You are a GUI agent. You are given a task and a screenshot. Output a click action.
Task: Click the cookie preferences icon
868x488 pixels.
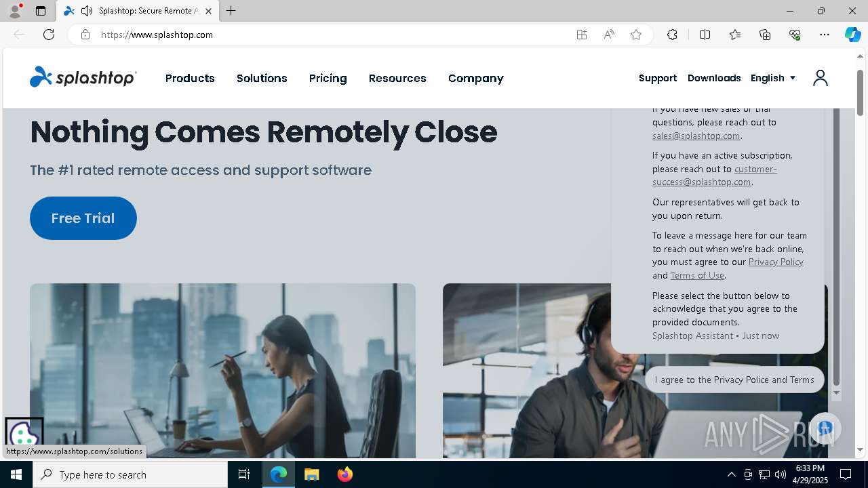point(24,434)
